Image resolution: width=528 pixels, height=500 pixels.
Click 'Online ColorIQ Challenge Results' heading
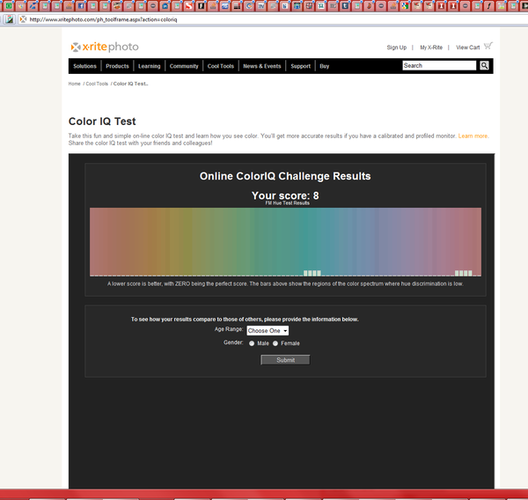[285, 176]
